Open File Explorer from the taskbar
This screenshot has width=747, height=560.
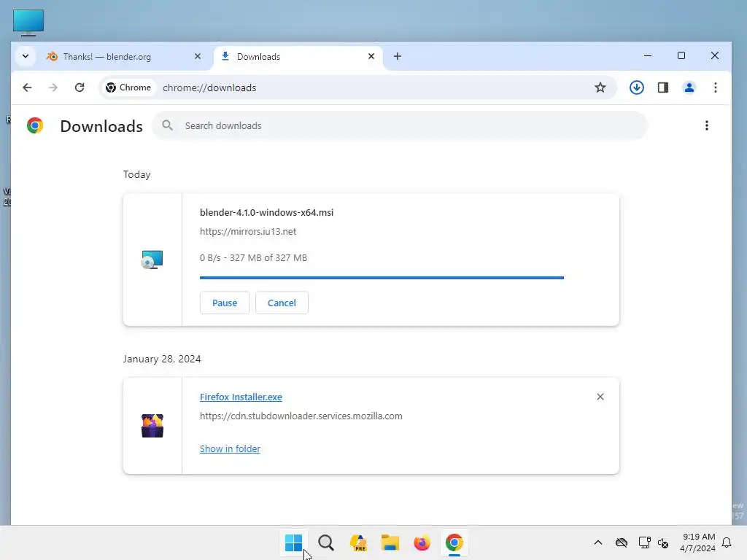390,542
